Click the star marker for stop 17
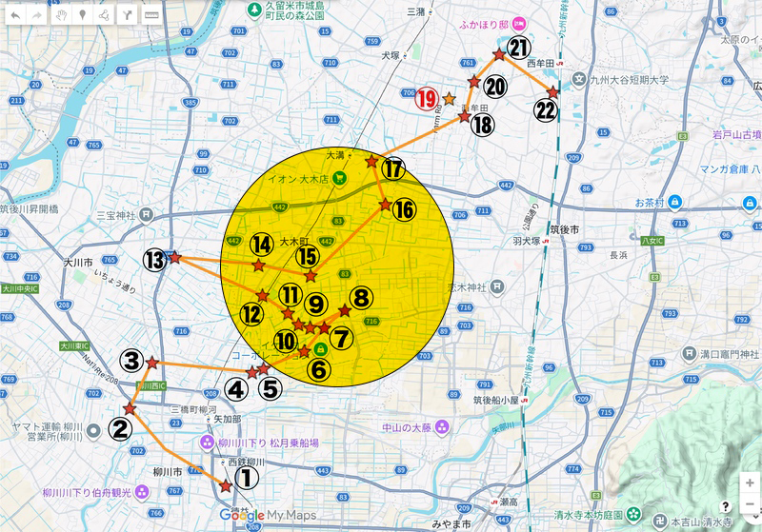 tap(371, 163)
